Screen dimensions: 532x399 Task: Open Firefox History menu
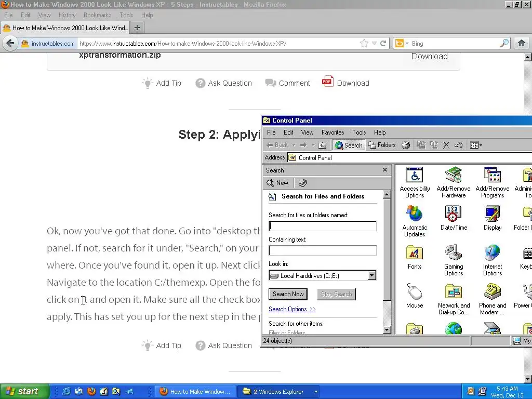(67, 15)
